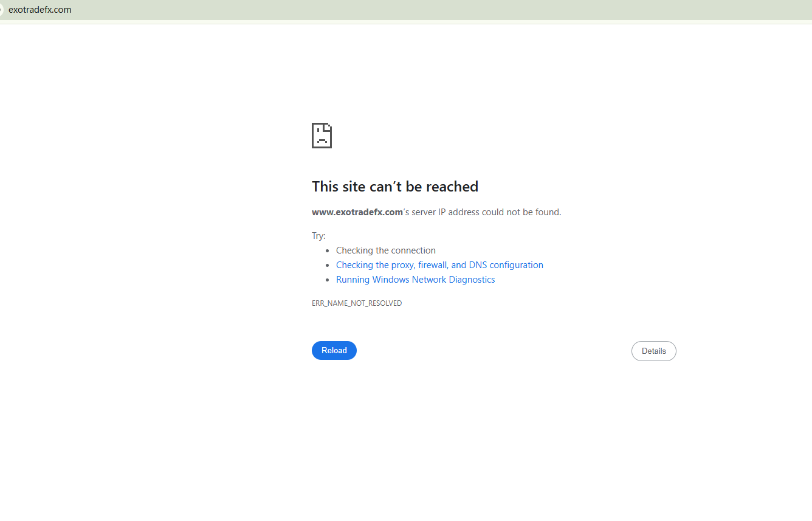The height and width of the screenshot is (521, 812).
Task: Click the site info icon in address bar
Action: click(1, 10)
